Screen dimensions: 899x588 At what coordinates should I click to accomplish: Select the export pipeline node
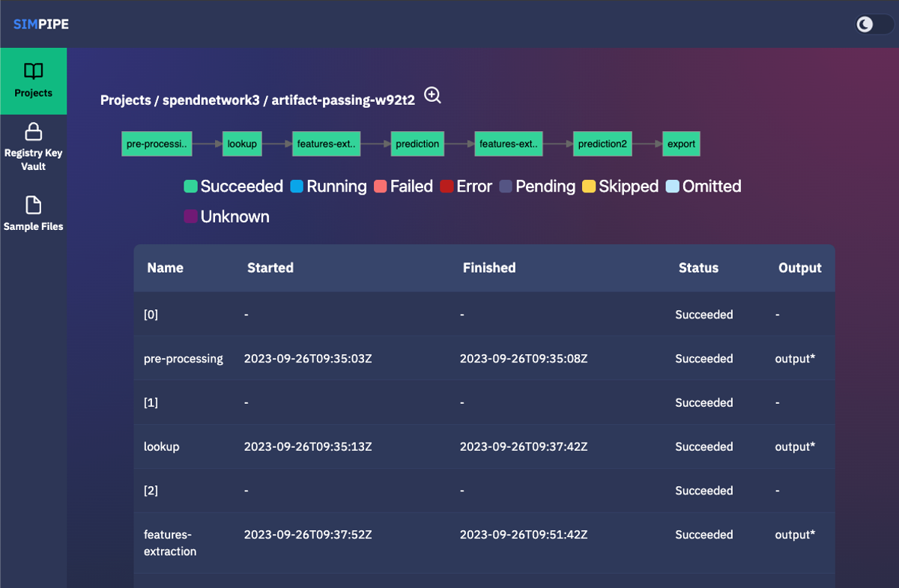click(681, 144)
